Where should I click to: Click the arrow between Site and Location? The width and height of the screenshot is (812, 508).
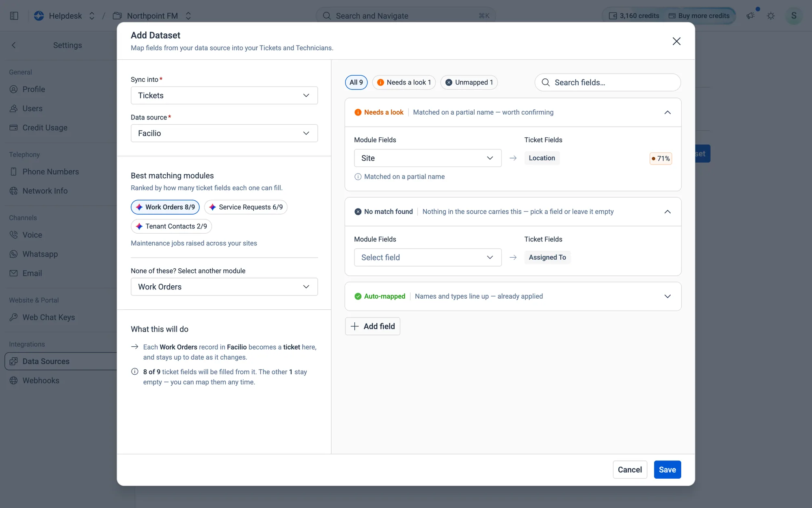[513, 158]
